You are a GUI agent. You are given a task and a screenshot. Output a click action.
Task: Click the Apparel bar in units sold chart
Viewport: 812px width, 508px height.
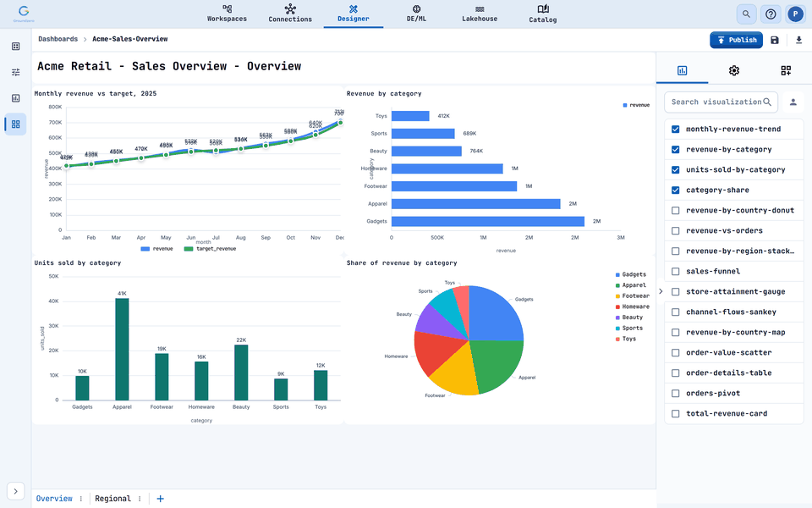tap(122, 349)
